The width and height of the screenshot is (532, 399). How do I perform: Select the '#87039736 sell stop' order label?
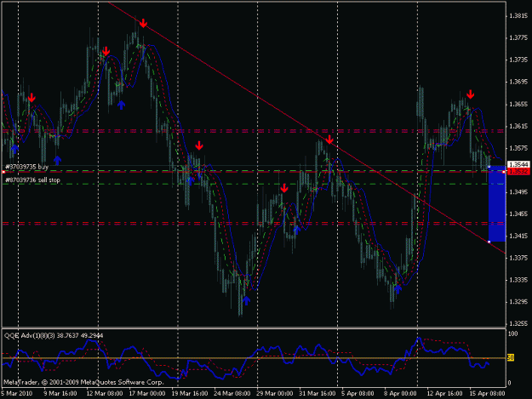tap(32, 180)
